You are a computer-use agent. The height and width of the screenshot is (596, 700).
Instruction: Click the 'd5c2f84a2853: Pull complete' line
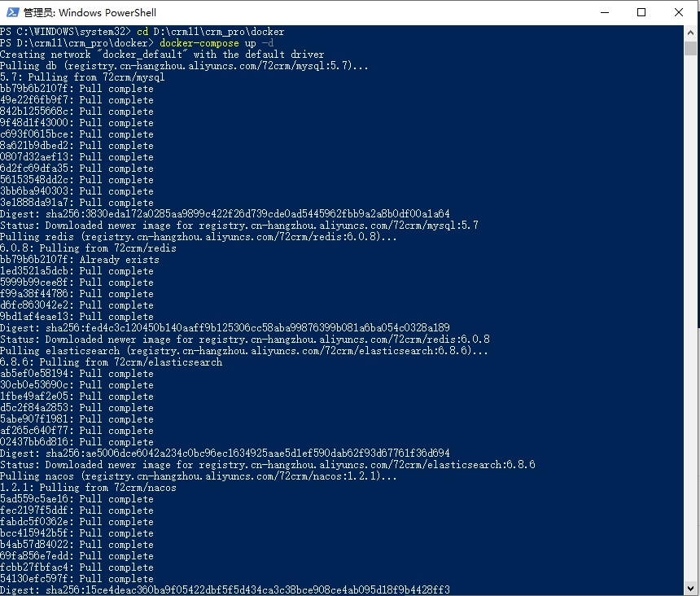77,408
